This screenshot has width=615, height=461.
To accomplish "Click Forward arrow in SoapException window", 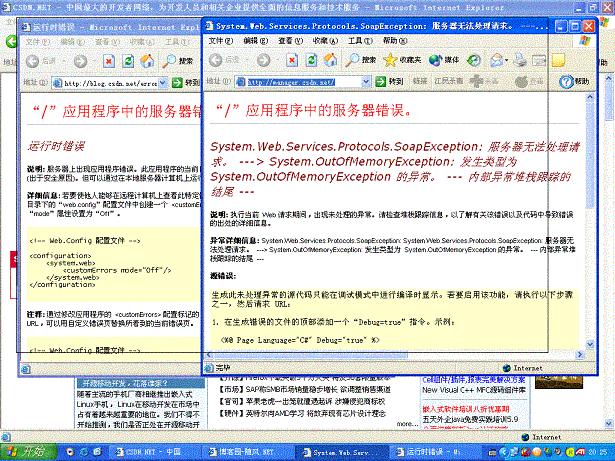I will coord(264,60).
